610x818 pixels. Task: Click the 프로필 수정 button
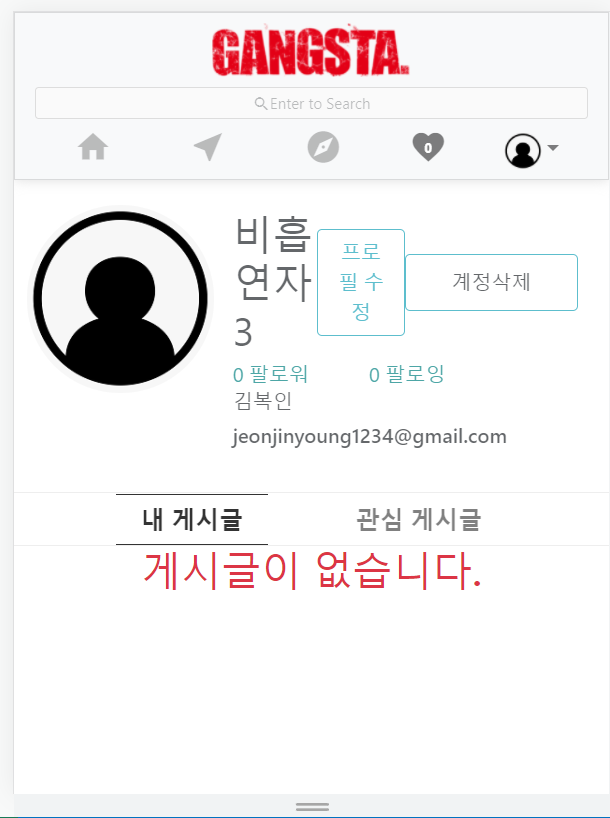coord(361,282)
